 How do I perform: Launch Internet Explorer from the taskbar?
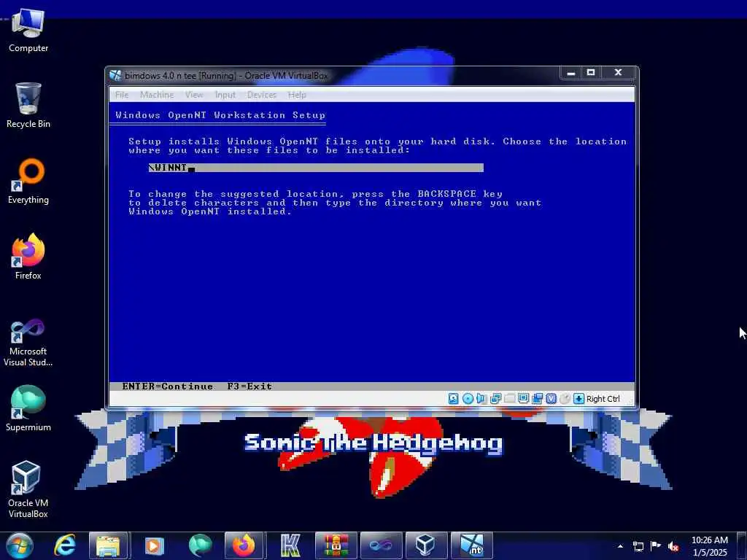(x=65, y=545)
